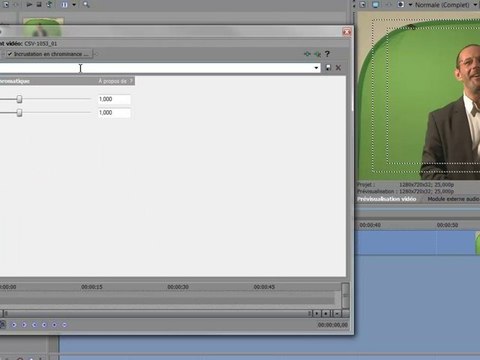480x360 pixels.
Task: Click the Views icon in Project Media
Action: pos(65,5)
